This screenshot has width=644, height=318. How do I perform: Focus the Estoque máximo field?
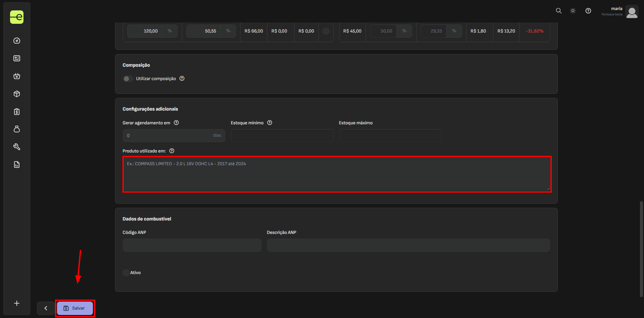(x=390, y=136)
